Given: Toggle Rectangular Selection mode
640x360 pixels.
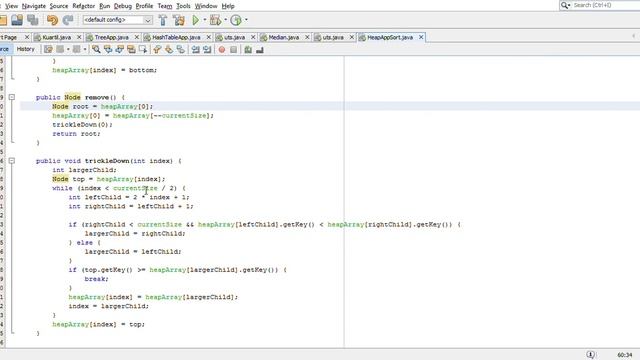Looking at the screenshot, I should pyautogui.click(x=143, y=49).
